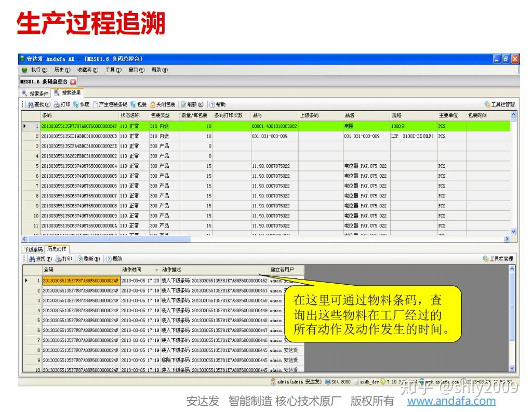Click the 动作描述 column header
This screenshot has width=532, height=412.
coord(215,270)
